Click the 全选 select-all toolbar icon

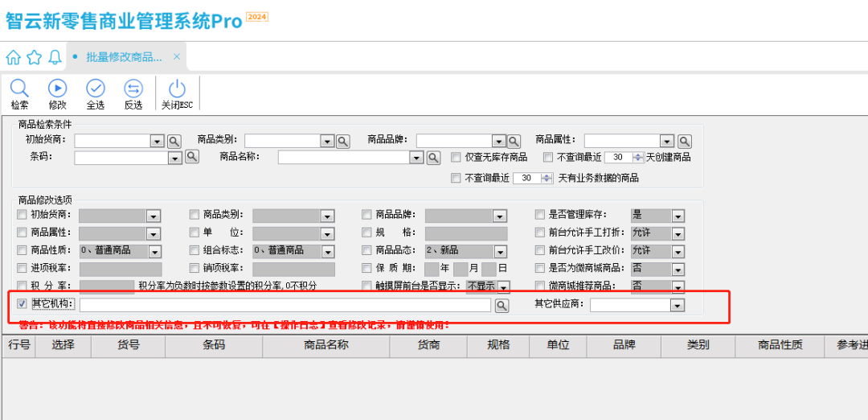[96, 89]
